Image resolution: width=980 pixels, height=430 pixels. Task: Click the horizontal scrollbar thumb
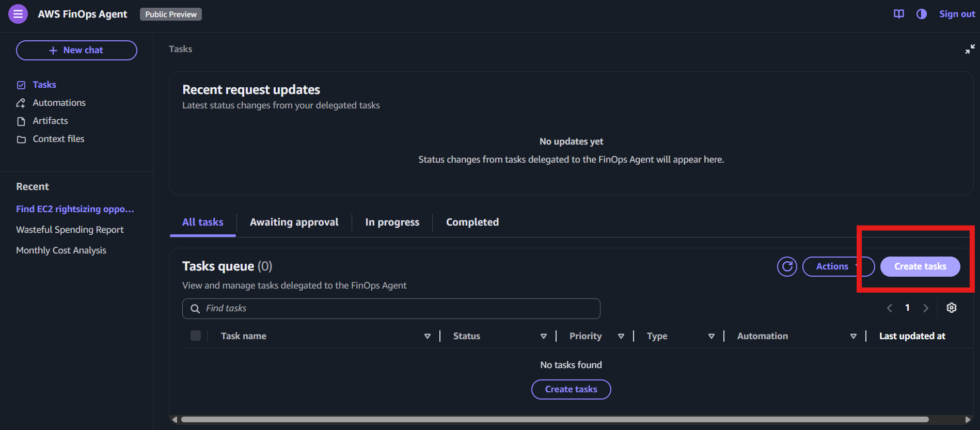[x=555, y=420]
